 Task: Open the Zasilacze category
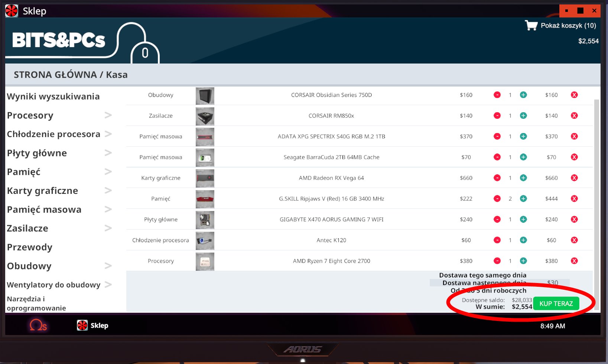pos(27,228)
